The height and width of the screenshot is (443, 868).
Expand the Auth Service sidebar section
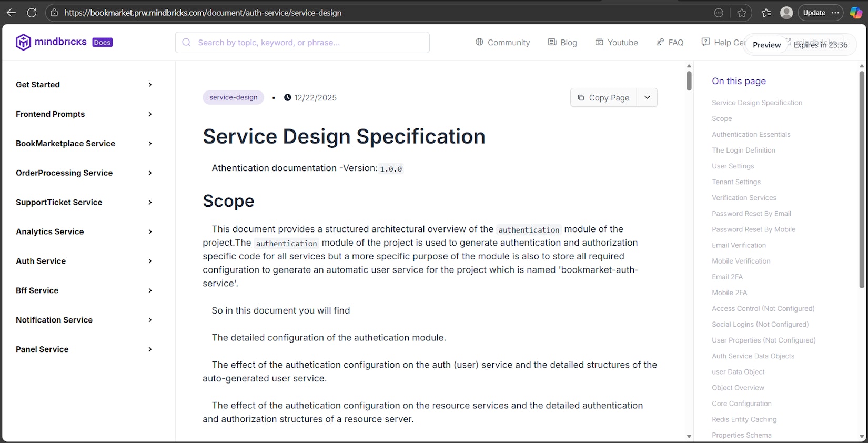[x=150, y=261]
